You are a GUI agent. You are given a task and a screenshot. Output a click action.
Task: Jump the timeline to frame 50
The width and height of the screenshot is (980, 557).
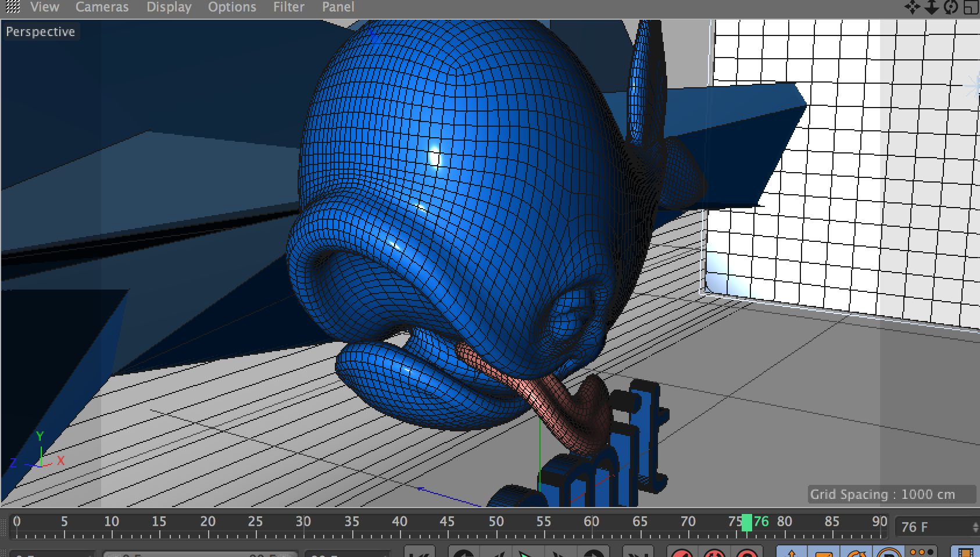pyautogui.click(x=495, y=522)
